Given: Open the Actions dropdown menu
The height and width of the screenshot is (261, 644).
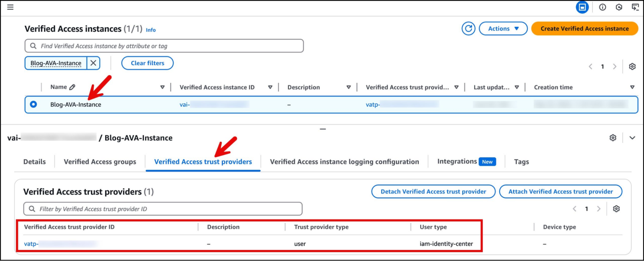Looking at the screenshot, I should 503,29.
